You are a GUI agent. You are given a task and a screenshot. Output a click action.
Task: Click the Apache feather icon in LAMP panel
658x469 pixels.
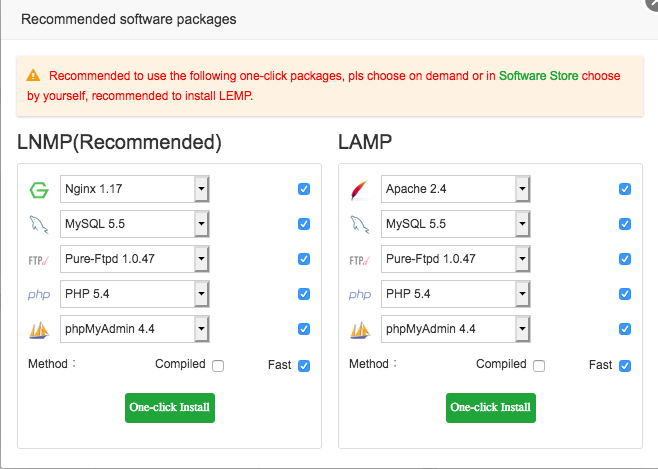(360, 190)
